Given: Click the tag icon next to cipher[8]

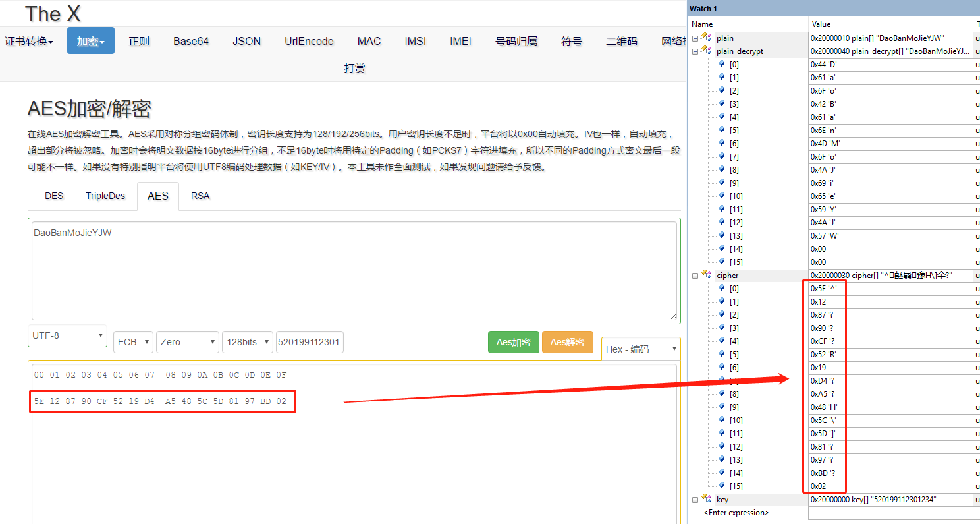Looking at the screenshot, I should coord(722,393).
